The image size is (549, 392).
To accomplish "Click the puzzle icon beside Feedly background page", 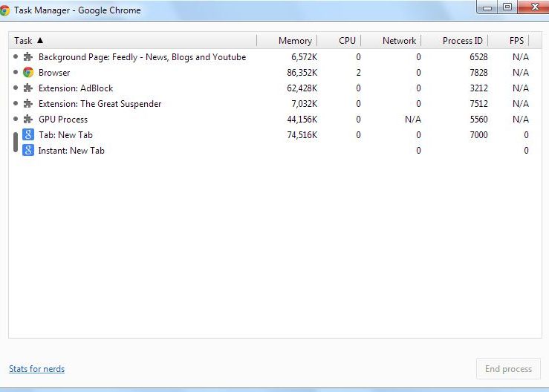I will [x=28, y=56].
